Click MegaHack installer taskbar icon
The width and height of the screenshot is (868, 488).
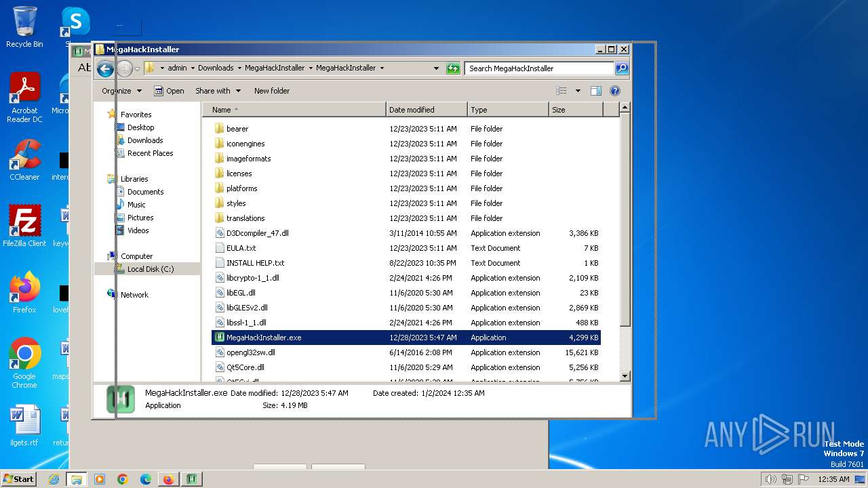[x=192, y=479]
